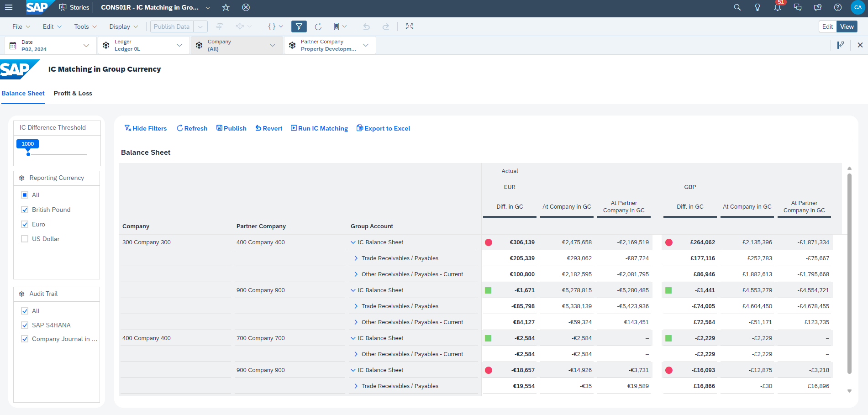
Task: Mark story as favorite with star icon
Action: tap(226, 7)
